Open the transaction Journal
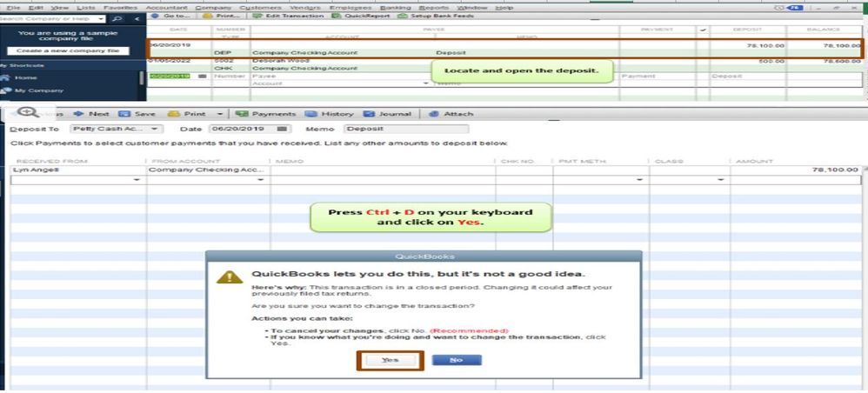 (387, 114)
